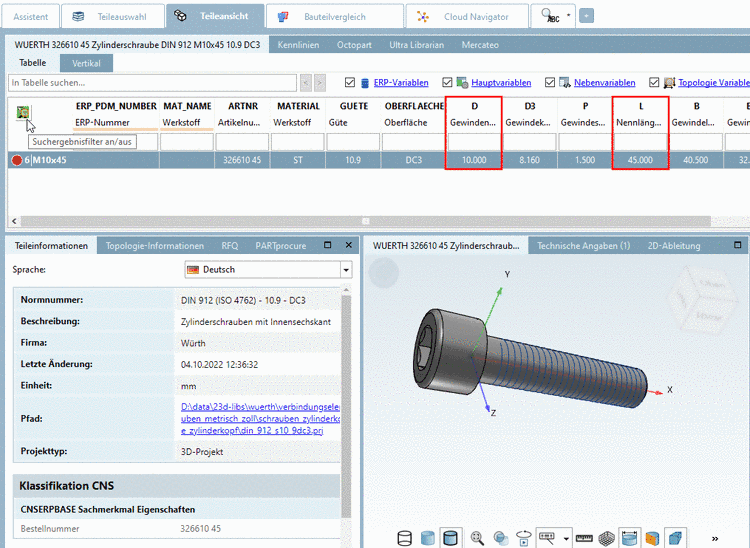Uncheck the Hauptvariablen checkbox
This screenshot has width=750, height=548.
tap(447, 82)
